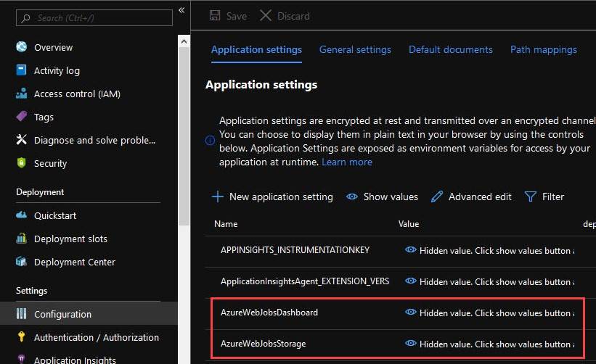Click the Save floppy disk icon
The width and height of the screenshot is (596, 364).
[x=215, y=15]
